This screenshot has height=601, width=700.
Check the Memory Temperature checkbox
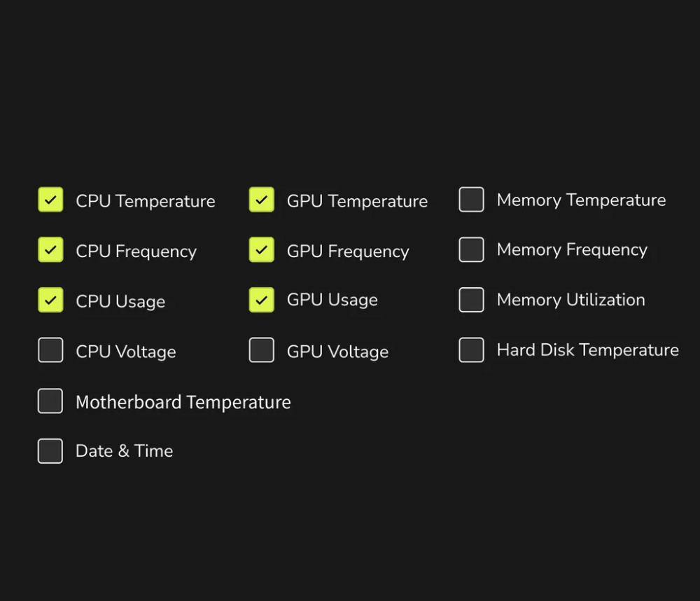pyautogui.click(x=472, y=200)
